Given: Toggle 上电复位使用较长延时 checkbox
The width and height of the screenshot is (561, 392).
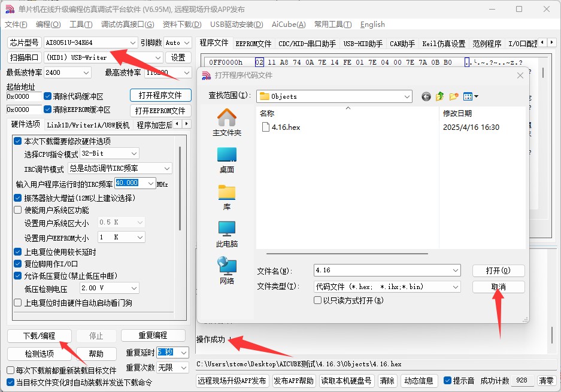Looking at the screenshot, I should (x=18, y=252).
